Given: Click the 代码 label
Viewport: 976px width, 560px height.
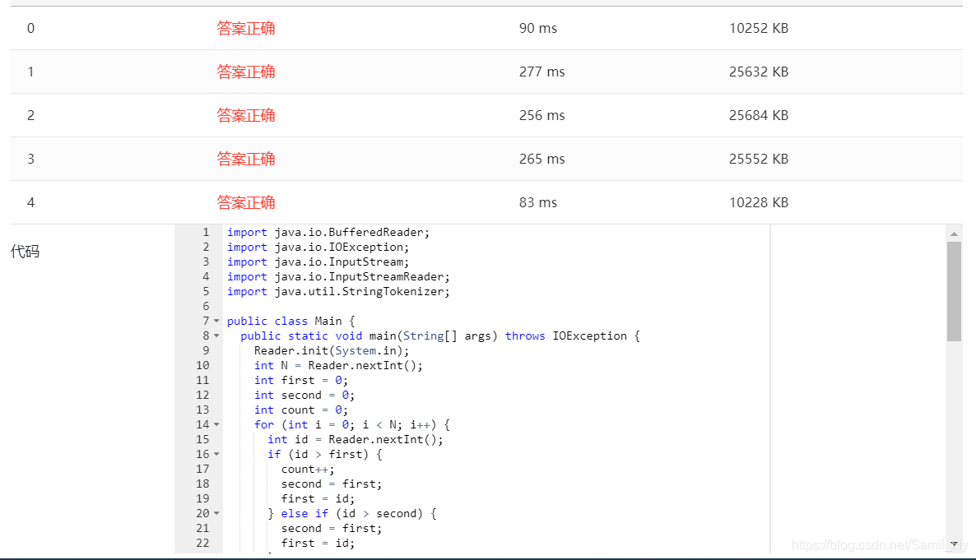Looking at the screenshot, I should click(25, 252).
